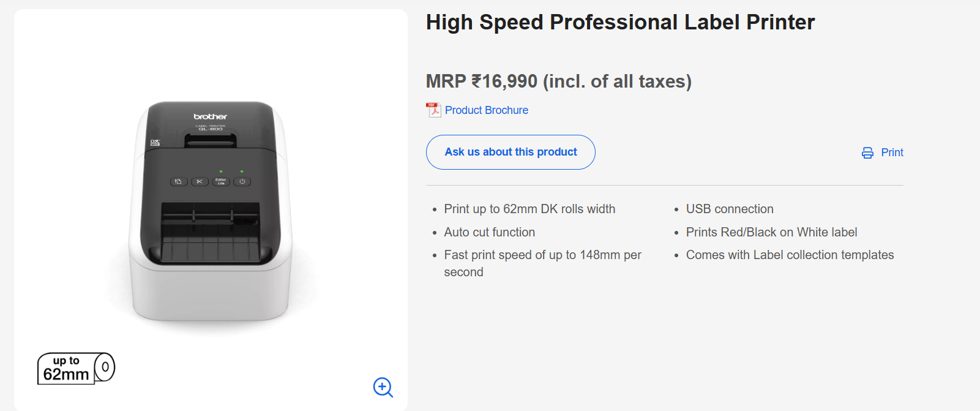Click the green Editor Lite LED indicator

pyautogui.click(x=221, y=172)
